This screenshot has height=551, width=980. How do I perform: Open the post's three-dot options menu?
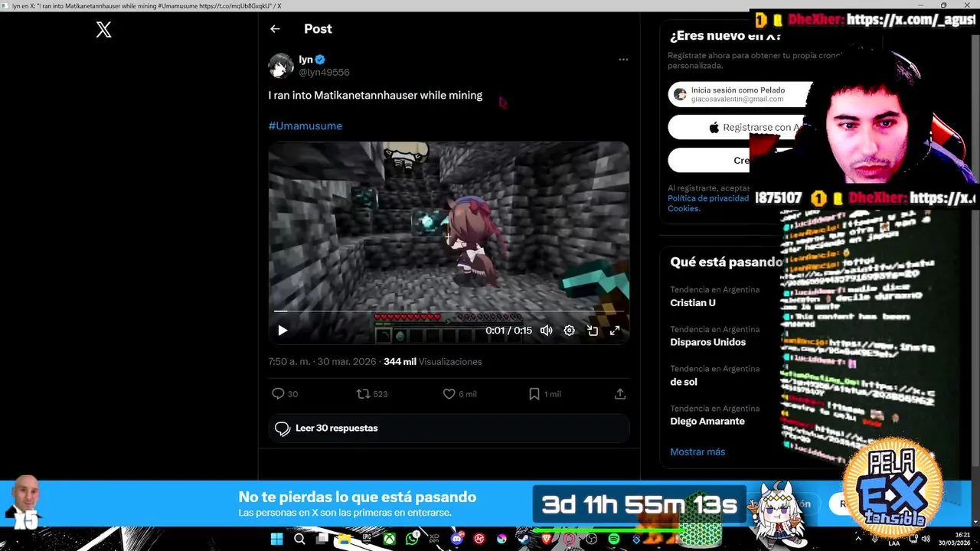(623, 60)
